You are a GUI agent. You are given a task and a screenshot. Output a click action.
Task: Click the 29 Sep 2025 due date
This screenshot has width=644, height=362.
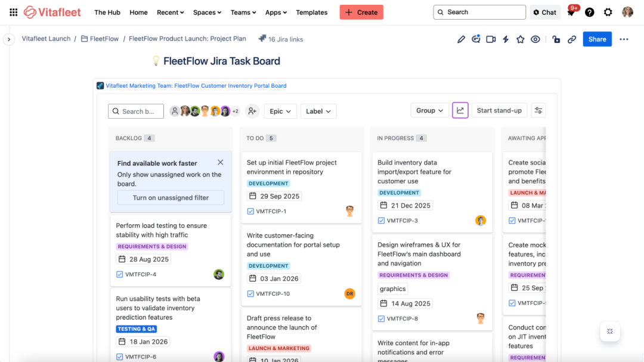(274, 196)
